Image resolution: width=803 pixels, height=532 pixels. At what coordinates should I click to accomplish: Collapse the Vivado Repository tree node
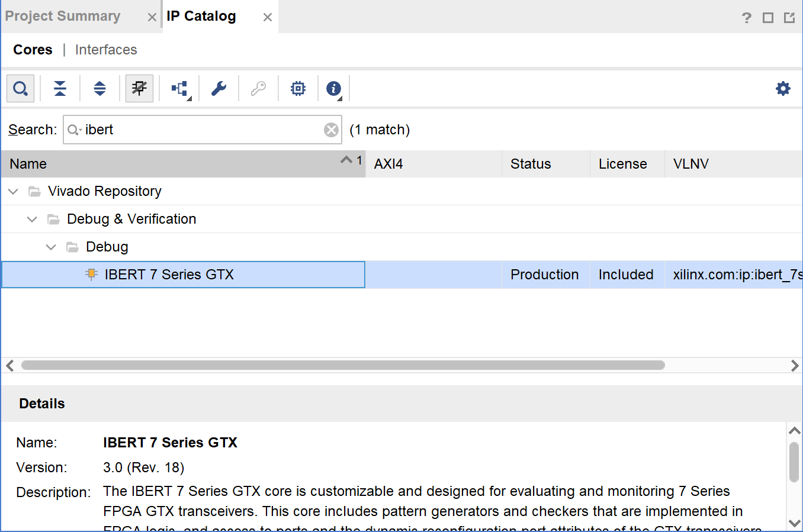(x=13, y=192)
